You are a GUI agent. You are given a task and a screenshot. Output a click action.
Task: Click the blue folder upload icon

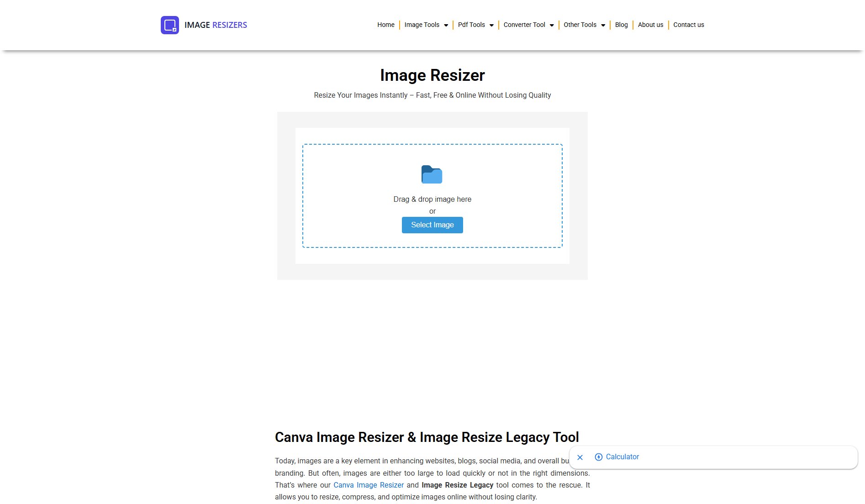coord(432,174)
